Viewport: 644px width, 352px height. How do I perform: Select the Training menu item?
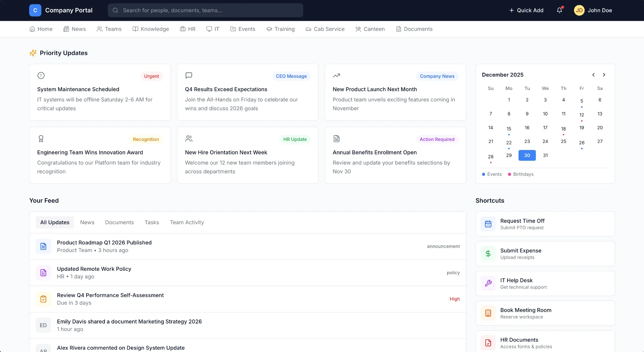(281, 29)
